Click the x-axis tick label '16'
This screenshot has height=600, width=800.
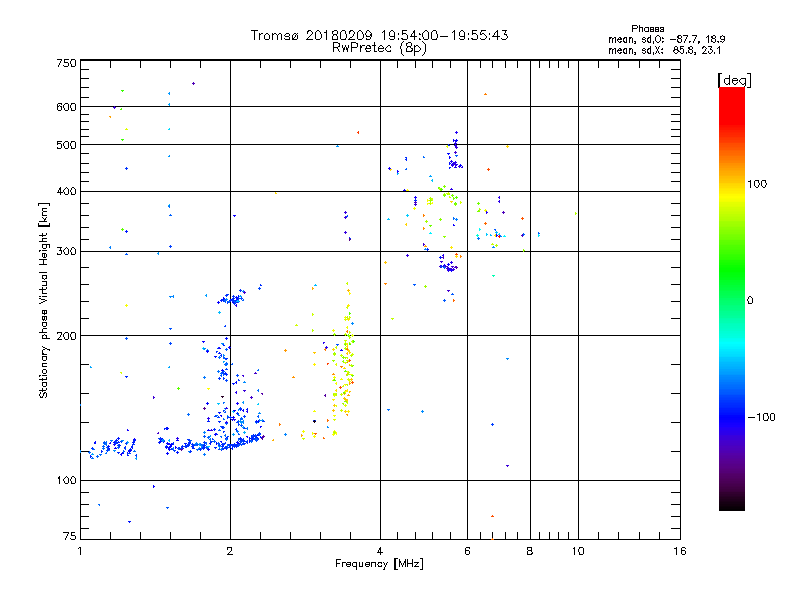(x=680, y=551)
